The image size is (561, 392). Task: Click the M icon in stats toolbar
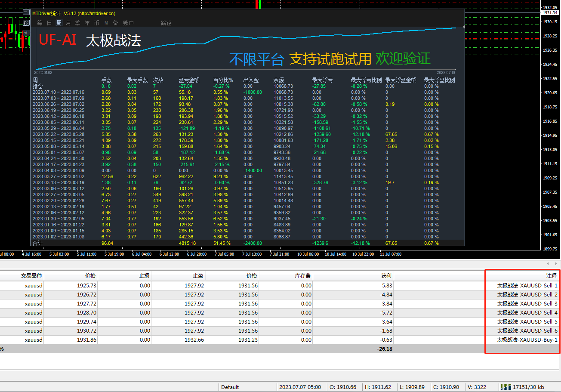pyautogui.click(x=106, y=23)
